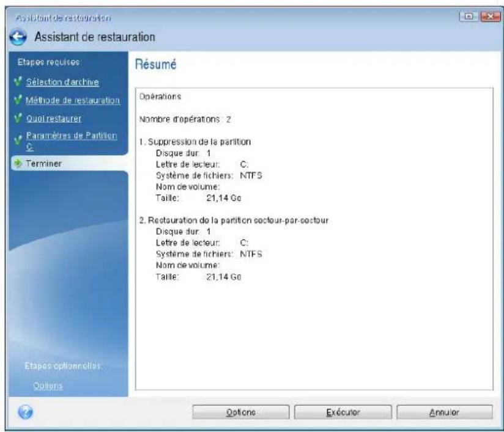504x432 pixels.
Task: Click the 'Opérations' label in summary
Action: coord(160,97)
